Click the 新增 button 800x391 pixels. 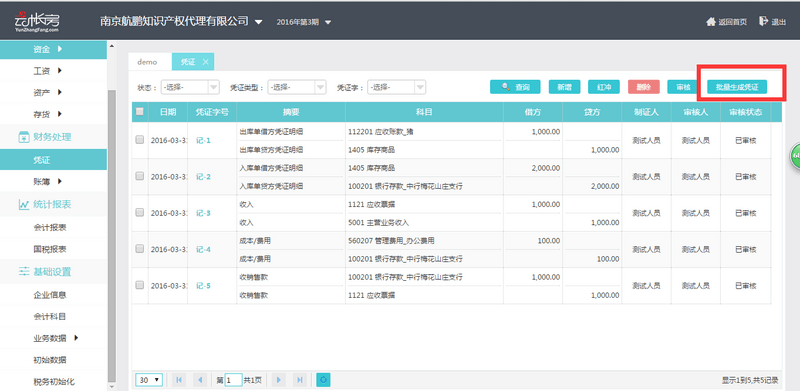point(564,87)
